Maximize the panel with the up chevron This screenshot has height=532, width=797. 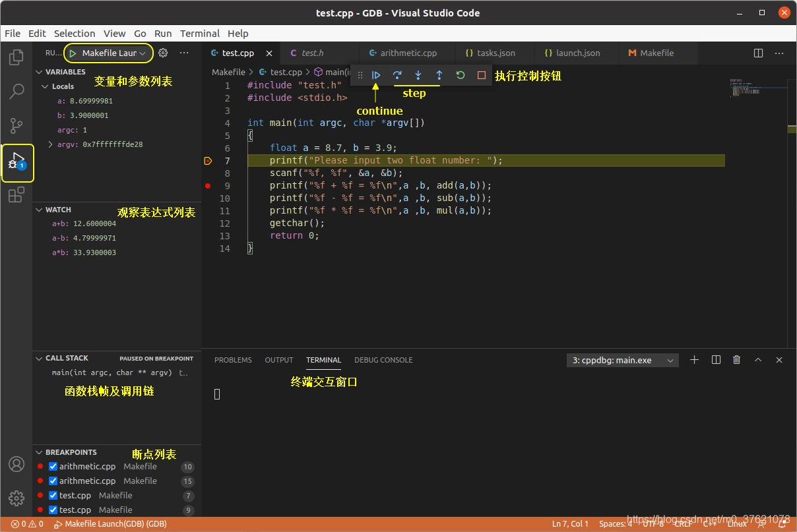coord(758,360)
